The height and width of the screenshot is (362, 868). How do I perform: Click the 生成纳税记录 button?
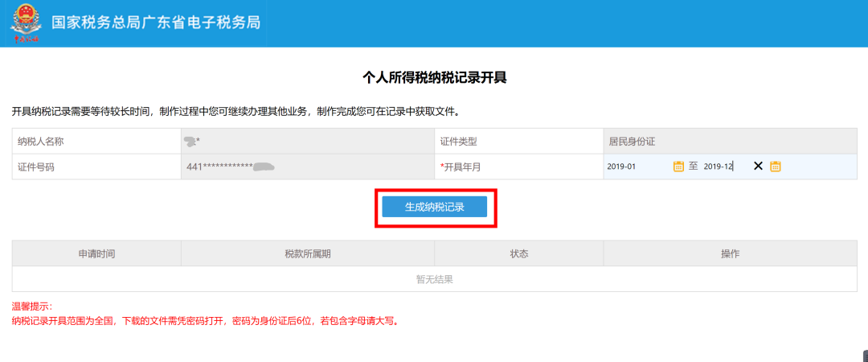click(x=434, y=207)
